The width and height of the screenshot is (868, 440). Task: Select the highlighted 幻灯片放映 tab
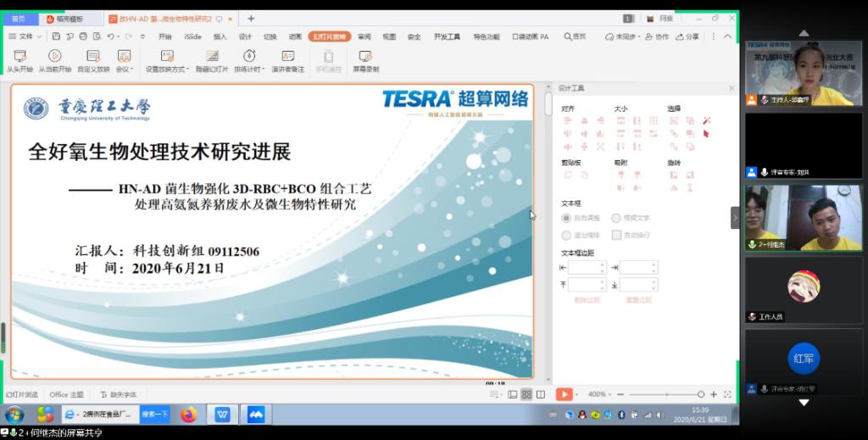click(x=330, y=36)
